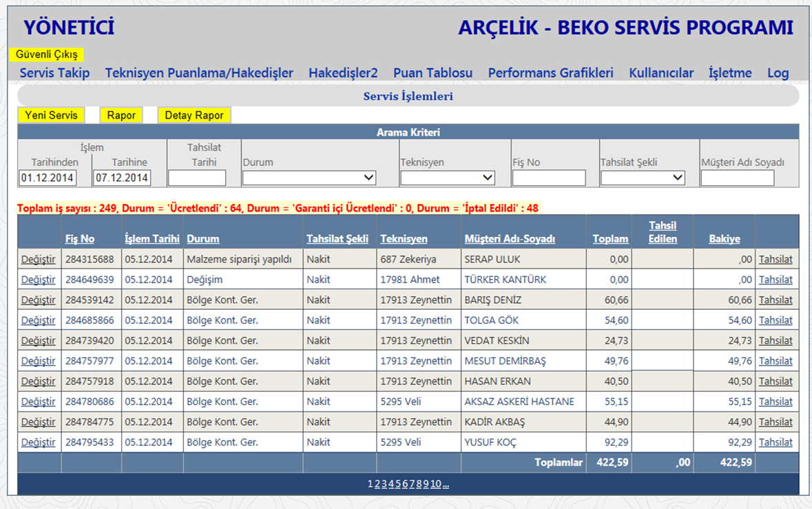Click Değiştir for YUSUF KOÇ row
The height and width of the screenshot is (509, 812).
click(x=39, y=442)
